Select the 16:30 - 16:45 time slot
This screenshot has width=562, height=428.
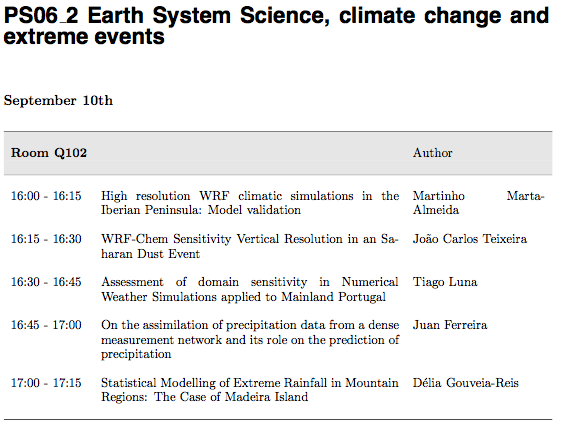click(46, 282)
